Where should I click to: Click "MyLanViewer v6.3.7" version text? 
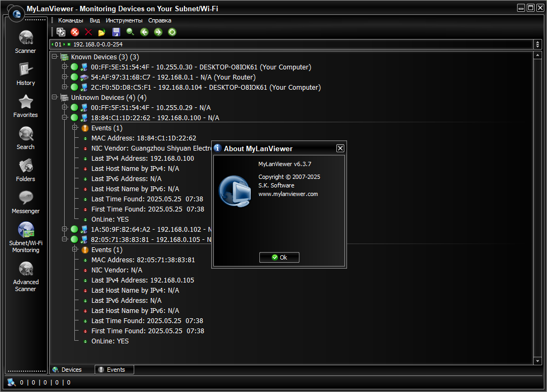point(284,164)
